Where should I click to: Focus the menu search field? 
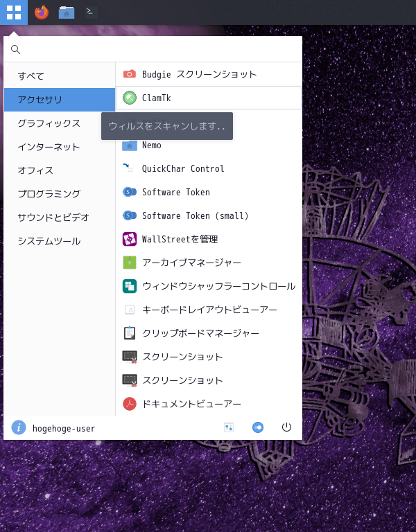153,50
